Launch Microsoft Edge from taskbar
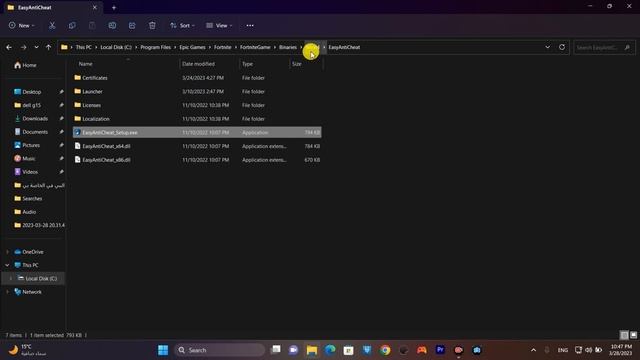The image size is (640, 360). click(x=330, y=350)
